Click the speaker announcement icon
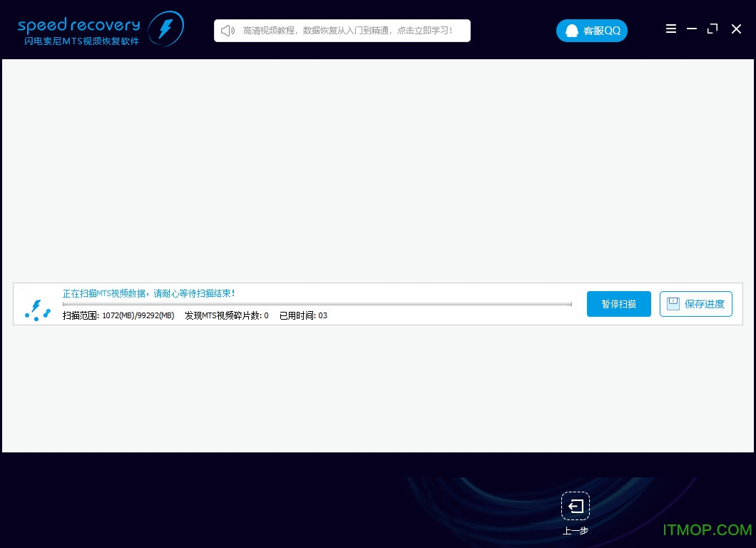 pyautogui.click(x=228, y=31)
